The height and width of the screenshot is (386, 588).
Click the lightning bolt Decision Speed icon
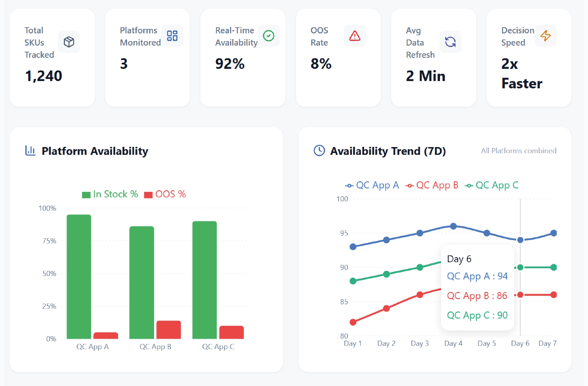(545, 35)
